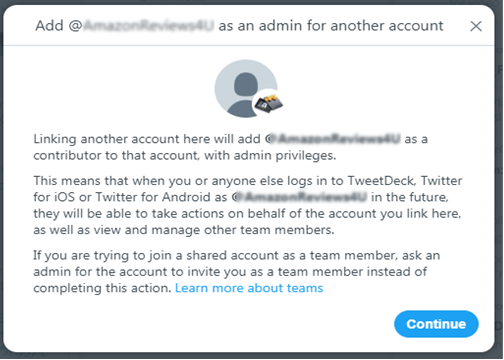The image size is (504, 360).
Task: Click the blue Continue button
Action: [436, 324]
